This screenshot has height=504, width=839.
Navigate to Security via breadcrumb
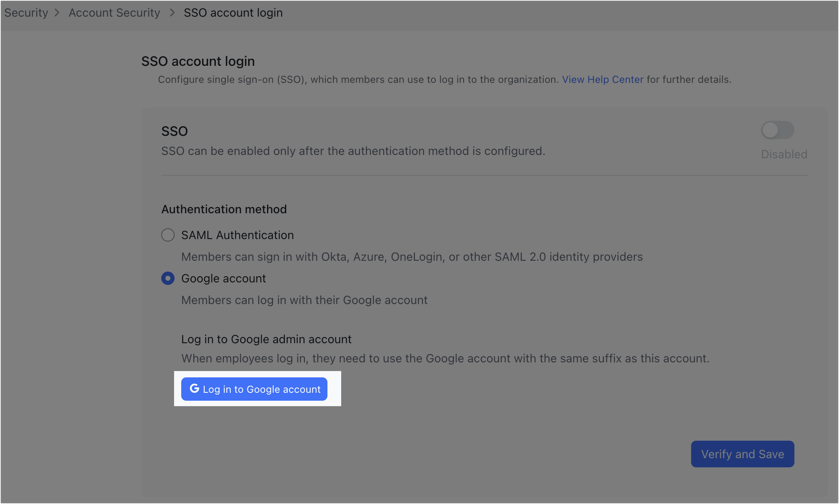click(26, 12)
